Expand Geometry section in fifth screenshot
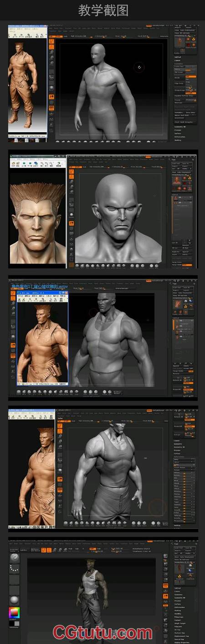 (x=178, y=595)
